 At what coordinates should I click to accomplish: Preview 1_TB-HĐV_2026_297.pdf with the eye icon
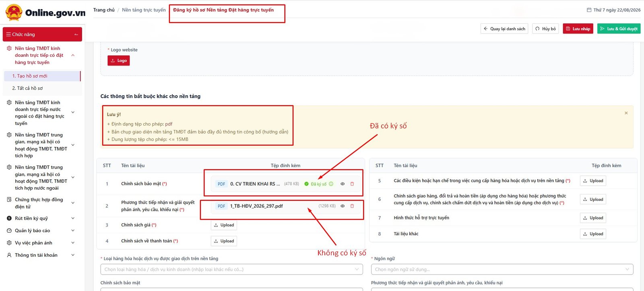point(343,206)
